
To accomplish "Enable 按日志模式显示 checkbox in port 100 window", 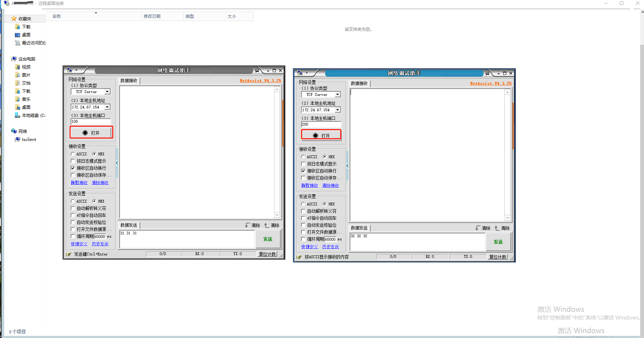I will [x=73, y=161].
